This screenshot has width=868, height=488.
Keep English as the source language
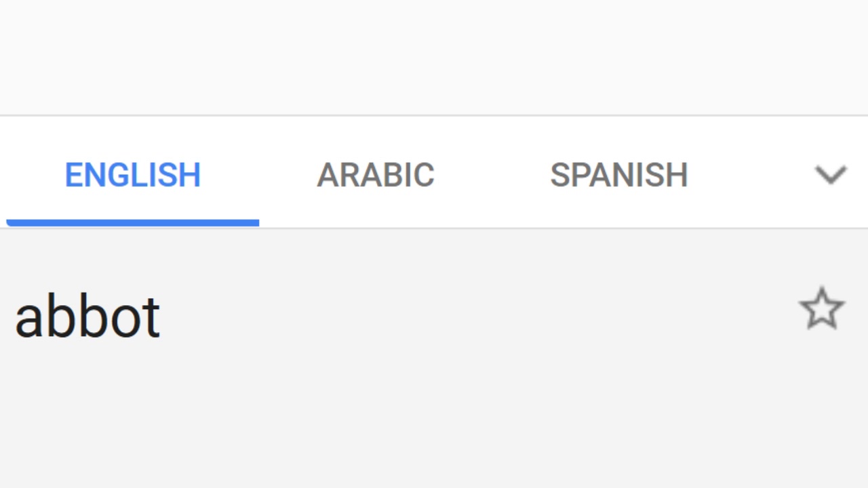pyautogui.click(x=133, y=175)
